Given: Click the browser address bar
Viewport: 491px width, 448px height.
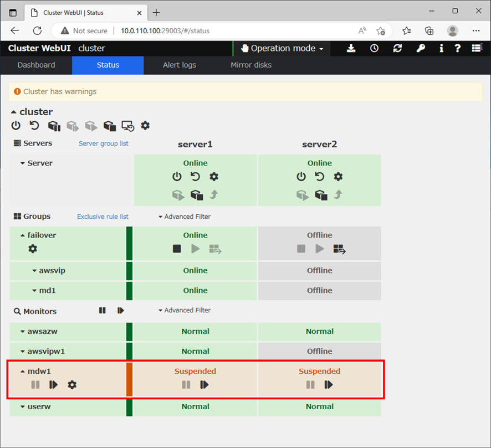Looking at the screenshot, I should [x=222, y=31].
